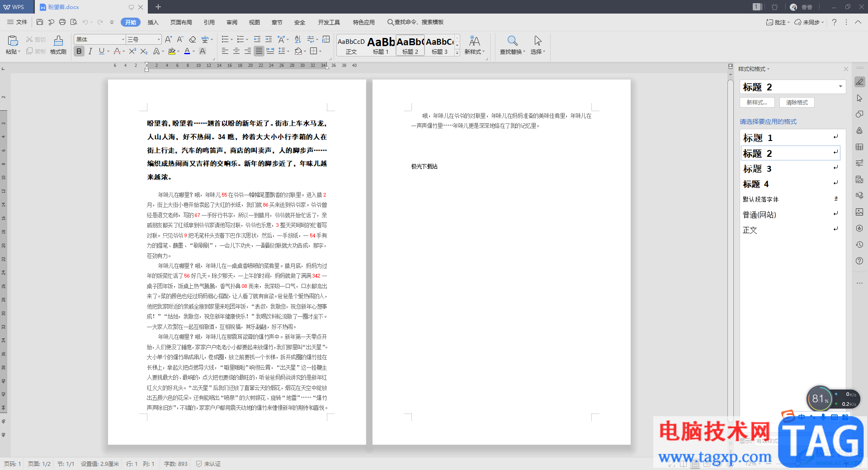Click the print icon in quick access toolbar
The height and width of the screenshot is (470, 868).
click(x=62, y=22)
